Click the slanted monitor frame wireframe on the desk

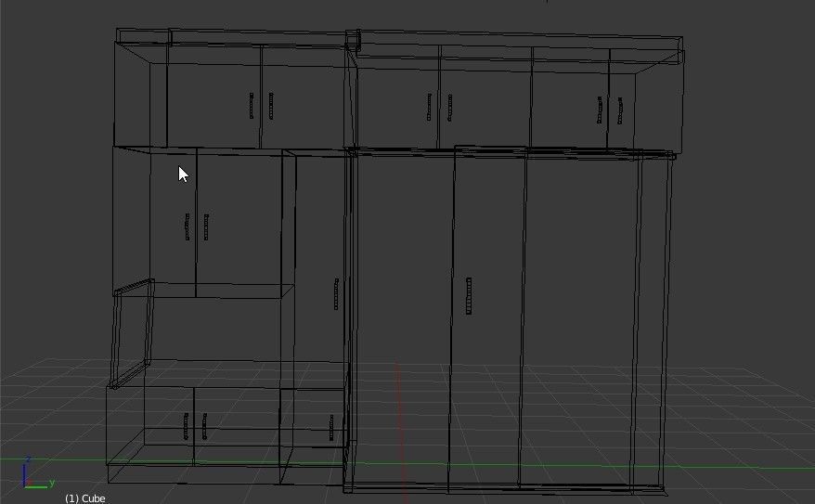[x=132, y=333]
